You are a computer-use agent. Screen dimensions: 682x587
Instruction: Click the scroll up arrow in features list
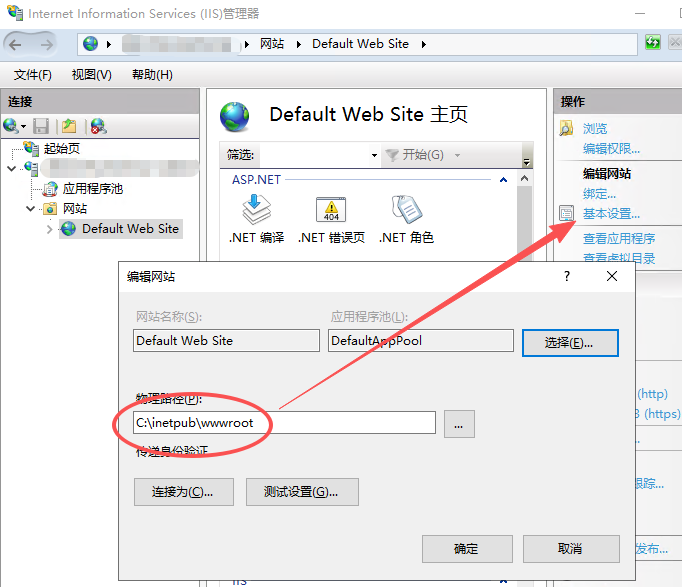[525, 179]
